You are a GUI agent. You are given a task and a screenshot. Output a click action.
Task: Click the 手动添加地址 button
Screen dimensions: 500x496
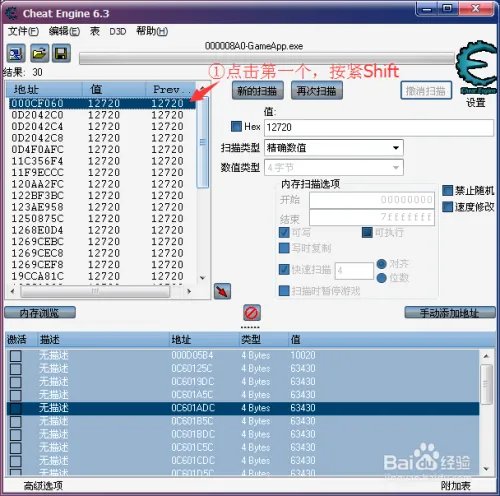click(x=450, y=313)
